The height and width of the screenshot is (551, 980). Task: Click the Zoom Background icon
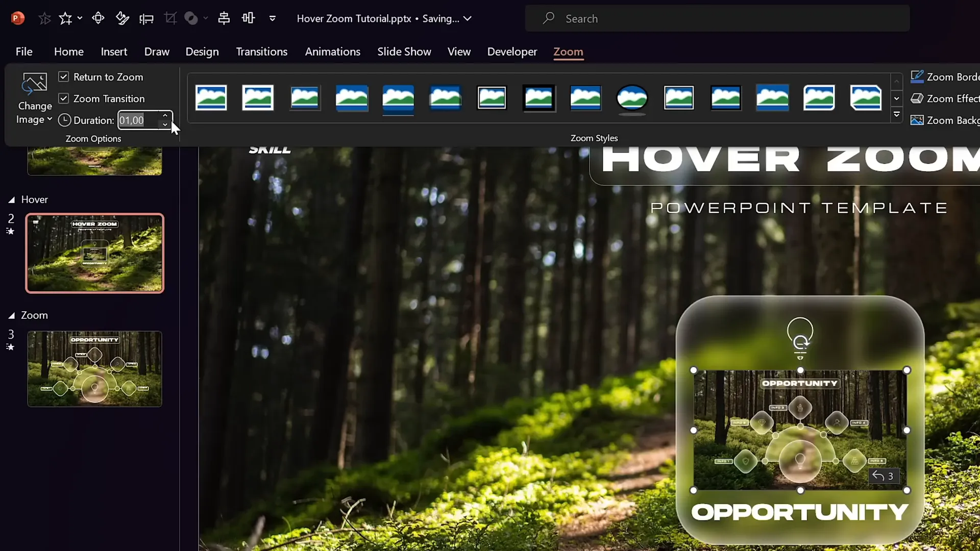coord(917,120)
